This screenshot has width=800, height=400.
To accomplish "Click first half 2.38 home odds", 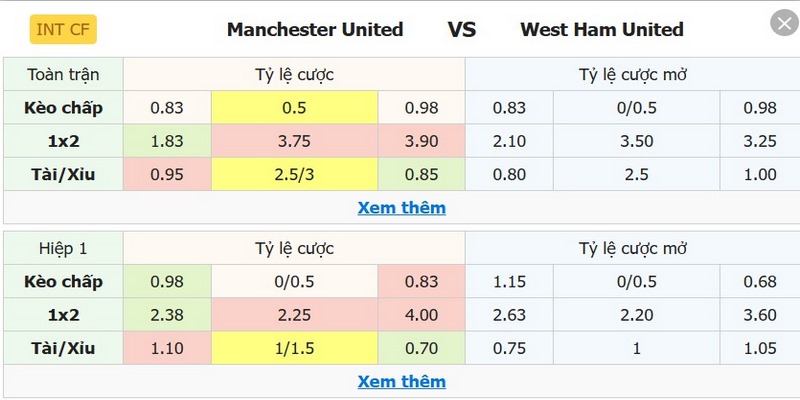I will [167, 315].
